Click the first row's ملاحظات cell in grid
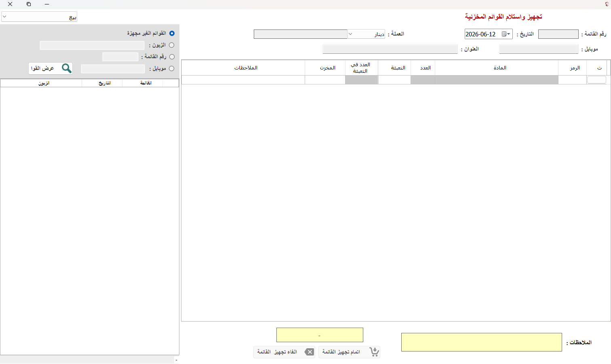 click(243, 80)
